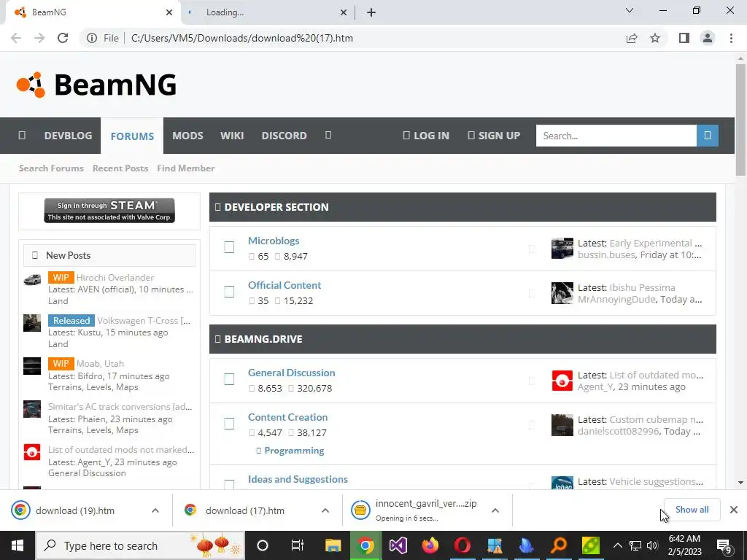The width and height of the screenshot is (747, 560).
Task: Go back with the browser back arrow
Action: coord(16,38)
